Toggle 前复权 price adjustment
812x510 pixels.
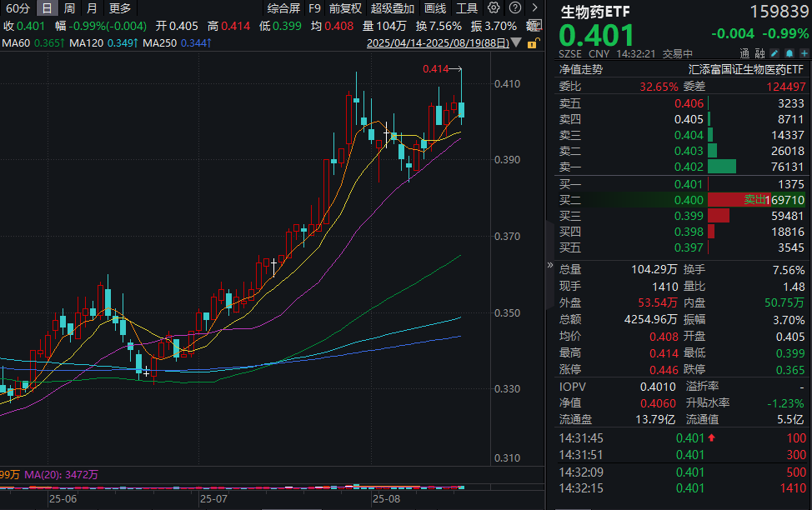click(x=345, y=8)
